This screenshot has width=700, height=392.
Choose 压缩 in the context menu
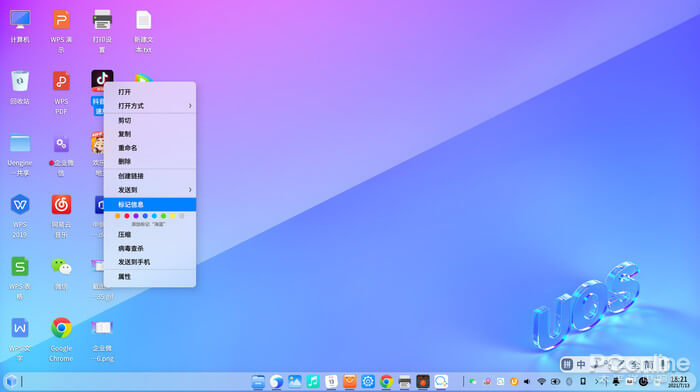(x=150, y=234)
